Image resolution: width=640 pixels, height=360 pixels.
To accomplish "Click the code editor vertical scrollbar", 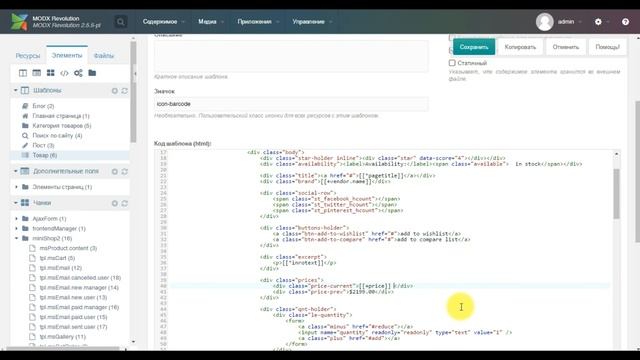I will pos(616,194).
